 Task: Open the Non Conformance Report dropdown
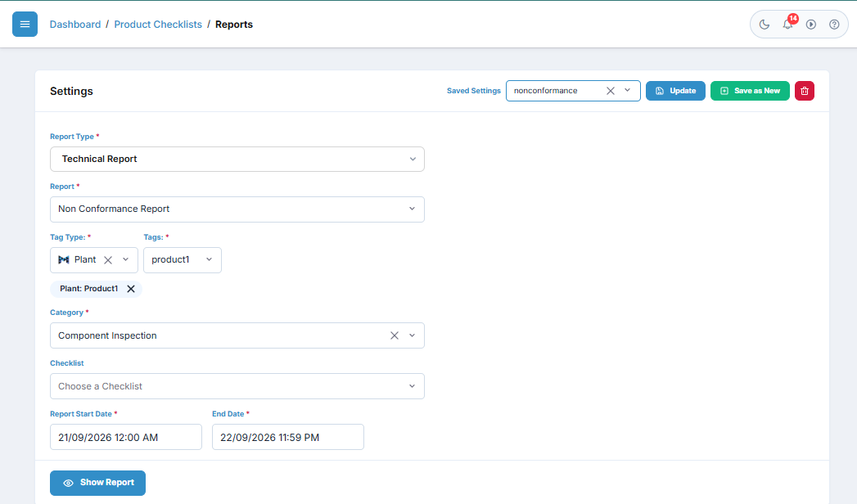pos(237,209)
